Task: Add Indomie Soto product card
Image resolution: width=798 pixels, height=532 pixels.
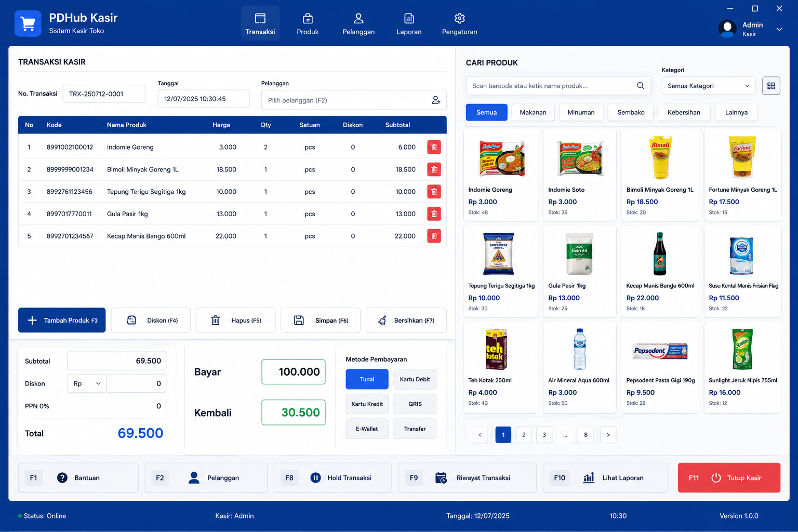Action: pyautogui.click(x=579, y=175)
